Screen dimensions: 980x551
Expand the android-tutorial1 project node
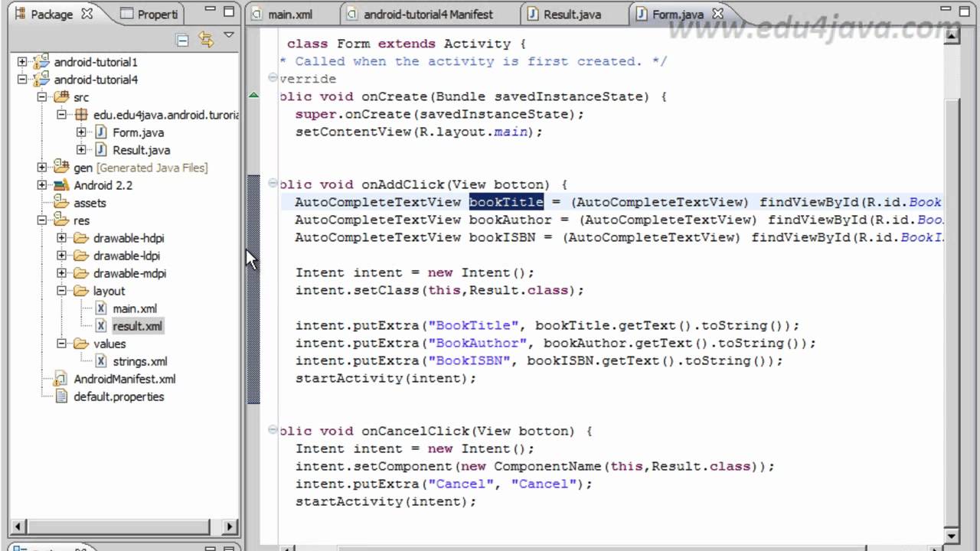coord(21,62)
